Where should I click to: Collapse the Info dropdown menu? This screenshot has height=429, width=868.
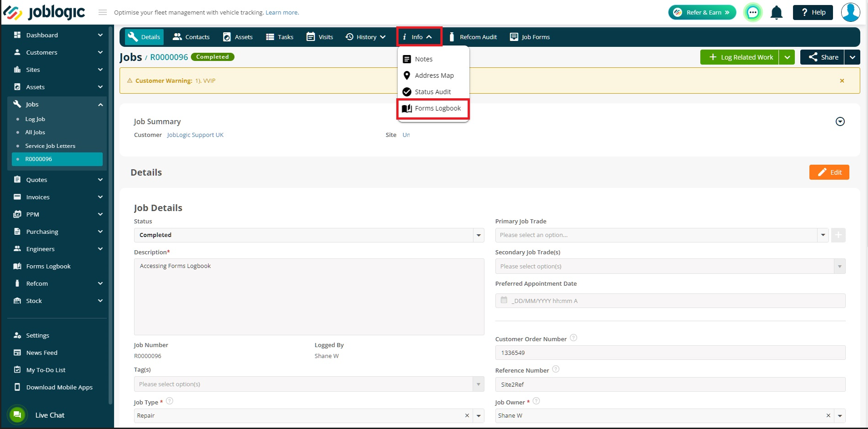click(x=418, y=37)
